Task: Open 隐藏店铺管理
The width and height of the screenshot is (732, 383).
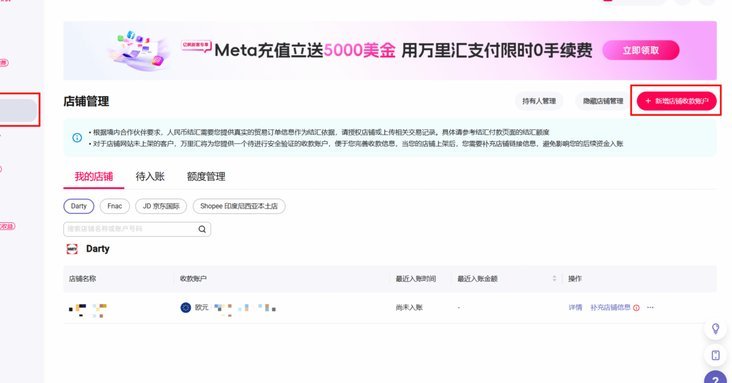Action: pyautogui.click(x=603, y=101)
